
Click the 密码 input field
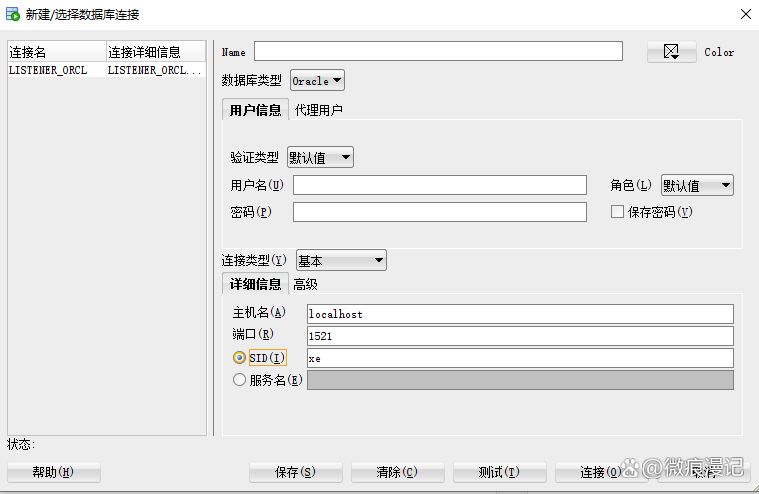click(x=440, y=212)
